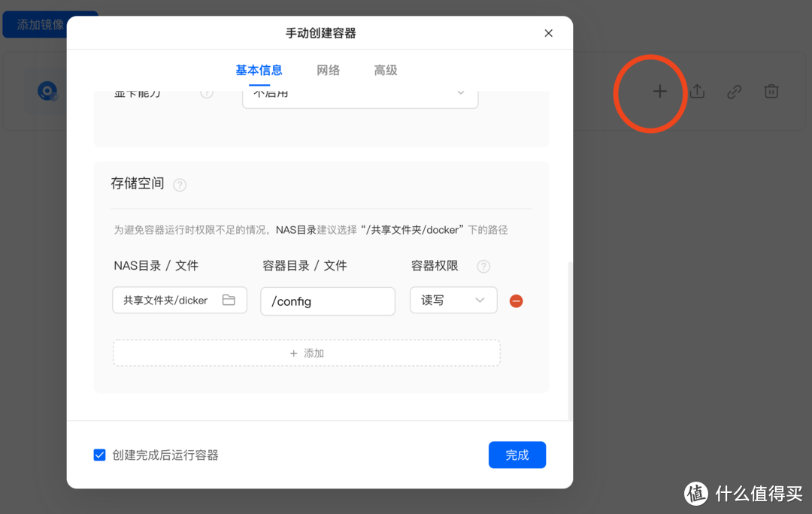Image resolution: width=812 pixels, height=514 pixels.
Task: Uncheck 创建完成后运行容器
Action: (x=99, y=455)
